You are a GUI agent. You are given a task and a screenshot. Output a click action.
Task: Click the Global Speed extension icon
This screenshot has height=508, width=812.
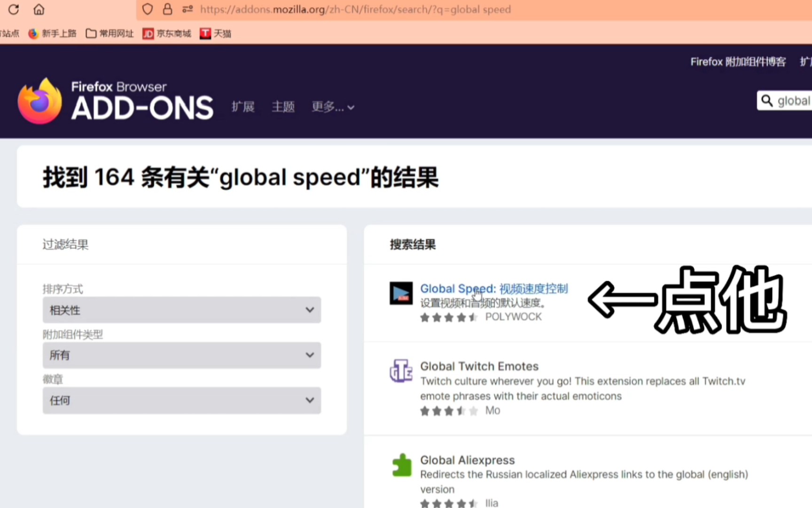click(x=401, y=293)
